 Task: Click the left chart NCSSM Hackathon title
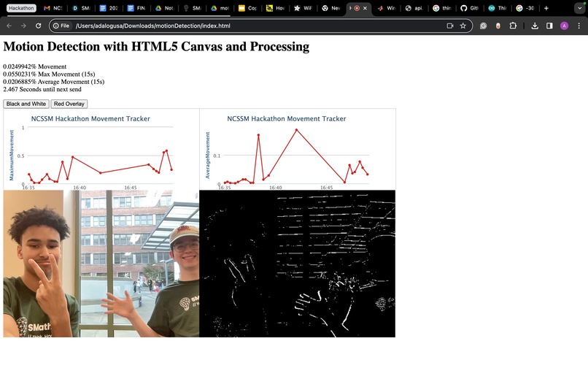pos(90,119)
